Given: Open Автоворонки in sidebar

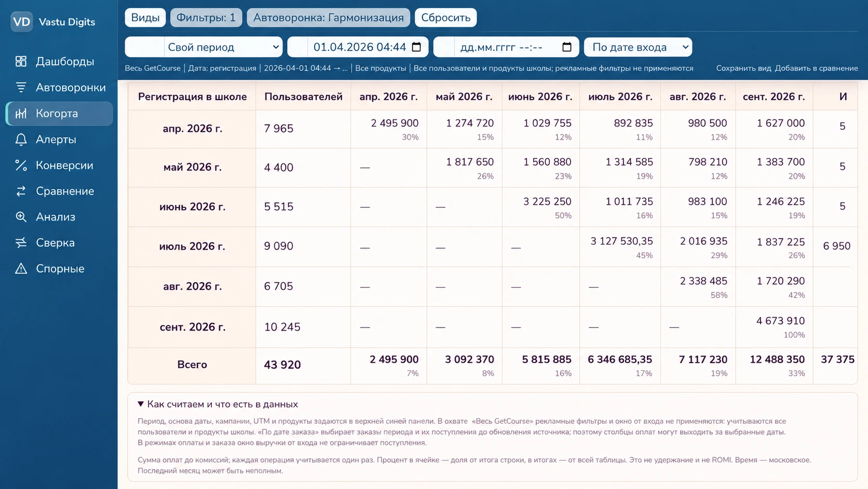Looking at the screenshot, I should coord(59,87).
